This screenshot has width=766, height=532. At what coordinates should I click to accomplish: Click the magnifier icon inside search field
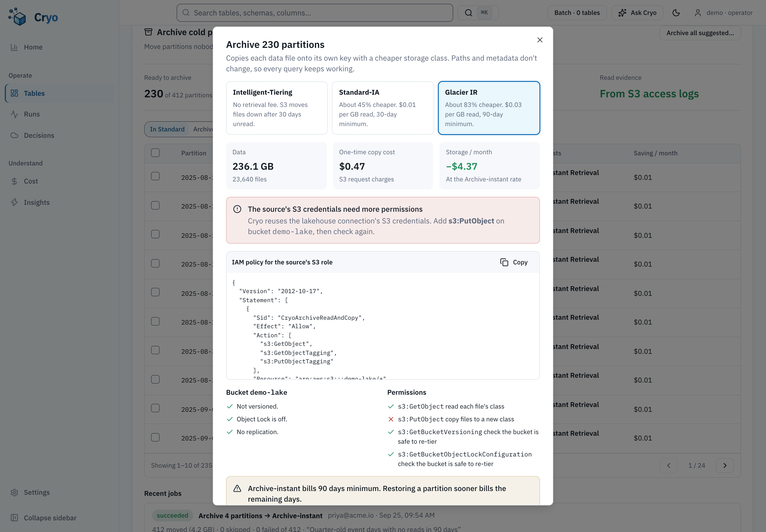(x=186, y=13)
